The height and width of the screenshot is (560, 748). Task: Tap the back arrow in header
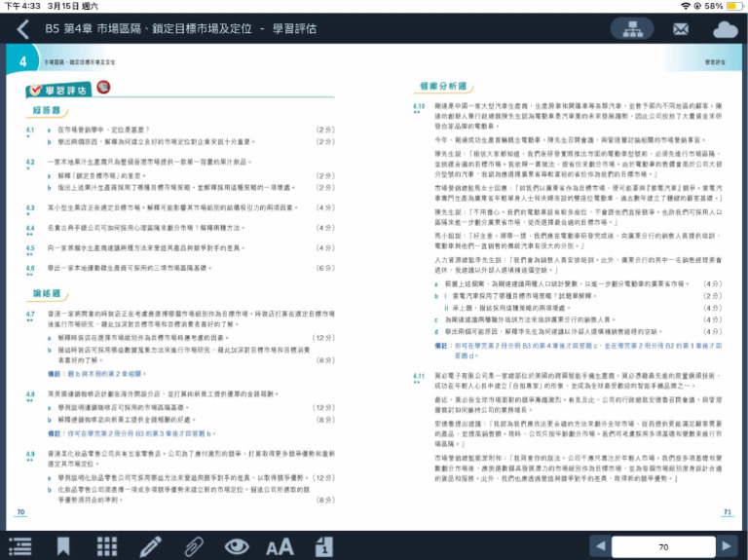(x=23, y=29)
